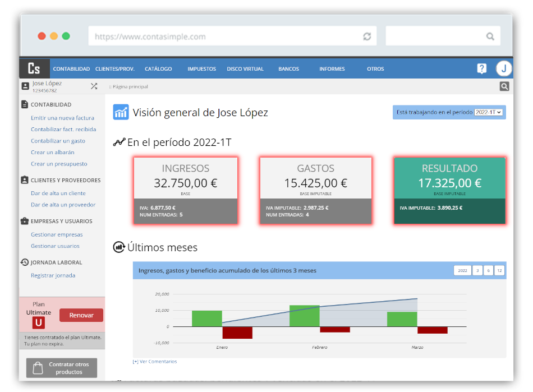Click the yellow macOS window button
The width and height of the screenshot is (533, 392).
(54, 36)
